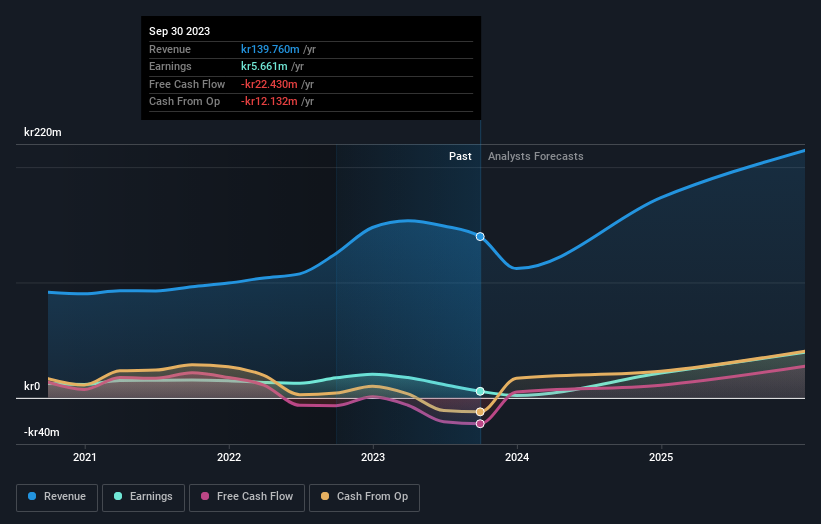The image size is (821, 524).
Task: Click the kr220m y-axis label
Action: [42, 132]
